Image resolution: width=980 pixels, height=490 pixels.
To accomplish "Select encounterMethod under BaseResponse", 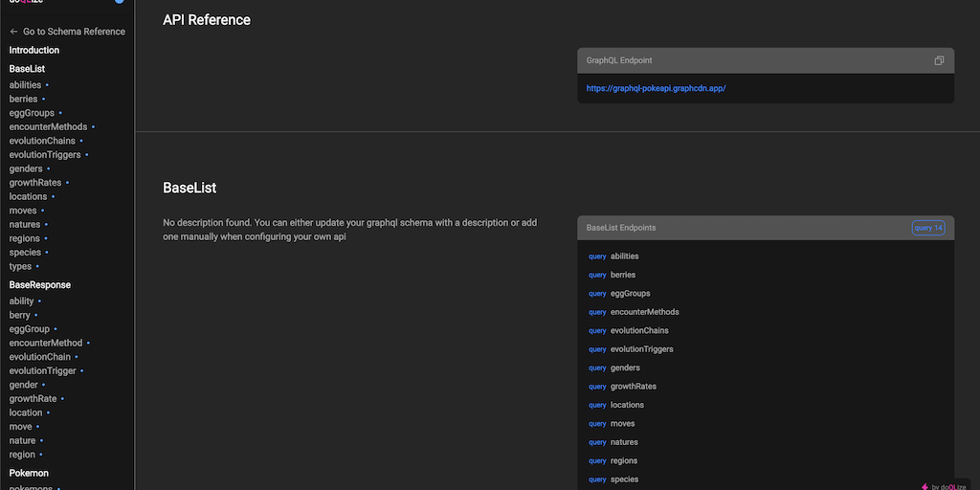I will [x=46, y=343].
